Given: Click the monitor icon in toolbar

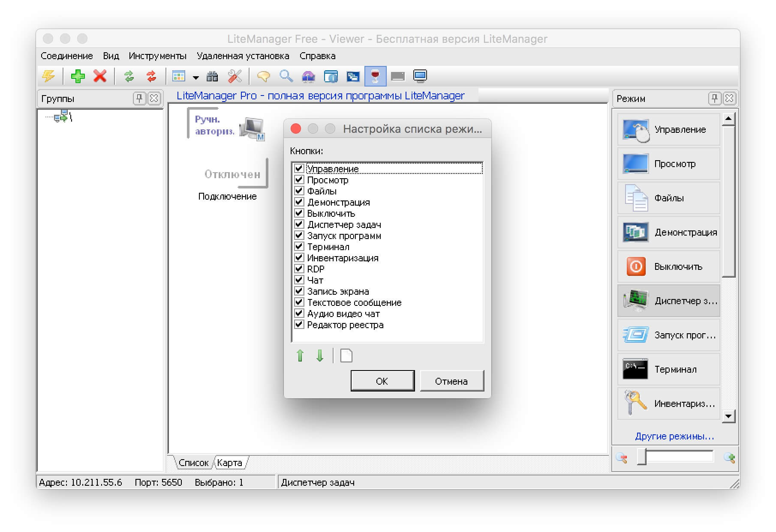Looking at the screenshot, I should pos(420,77).
